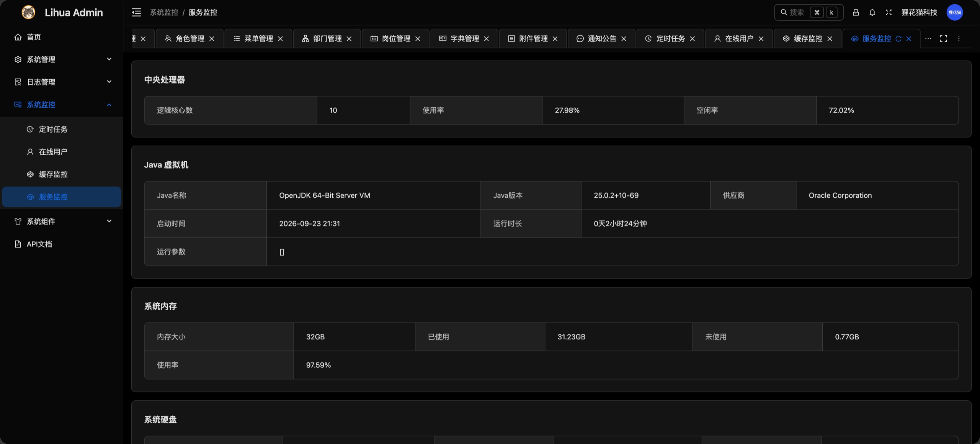Close the 通知公告 tab
This screenshot has height=444, width=980.
pyautogui.click(x=624, y=39)
